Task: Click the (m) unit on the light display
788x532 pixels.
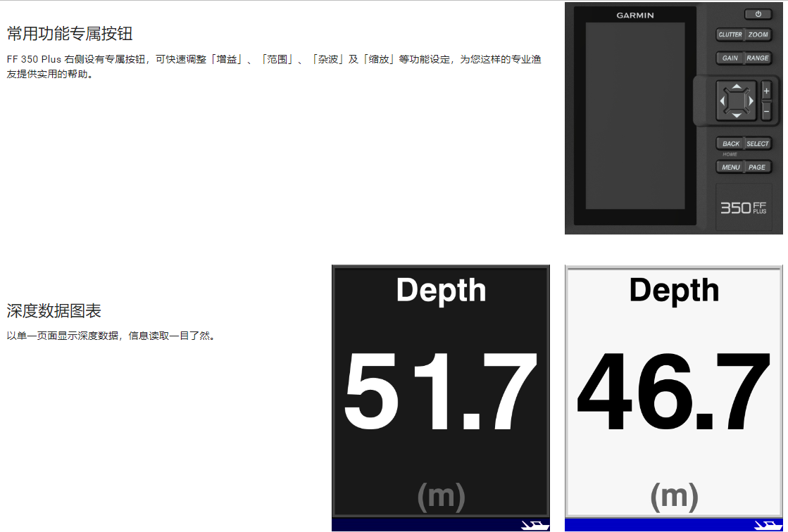Action: click(675, 497)
